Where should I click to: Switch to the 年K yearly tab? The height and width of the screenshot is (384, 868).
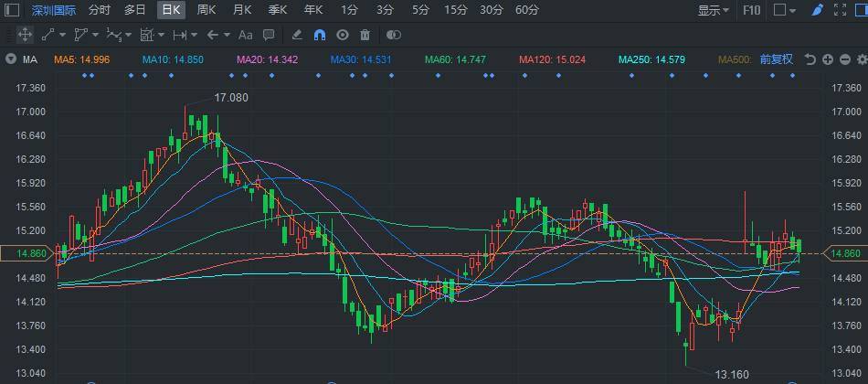coord(313,10)
